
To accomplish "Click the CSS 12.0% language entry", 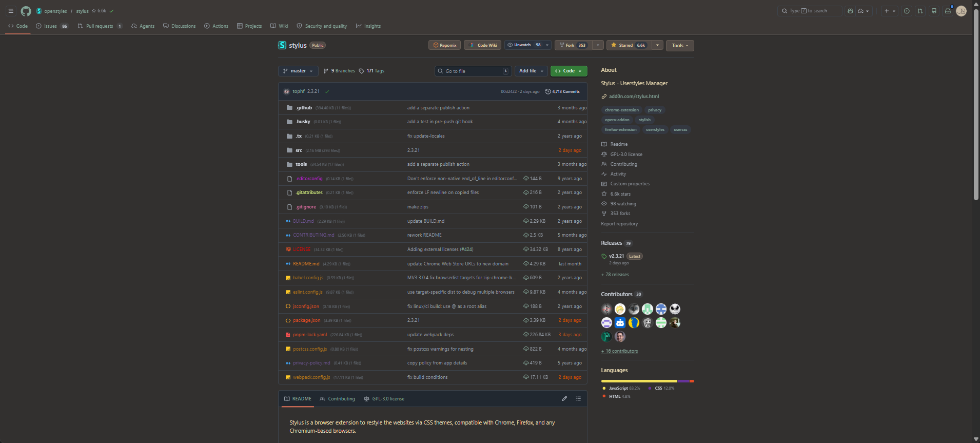I will (661, 388).
